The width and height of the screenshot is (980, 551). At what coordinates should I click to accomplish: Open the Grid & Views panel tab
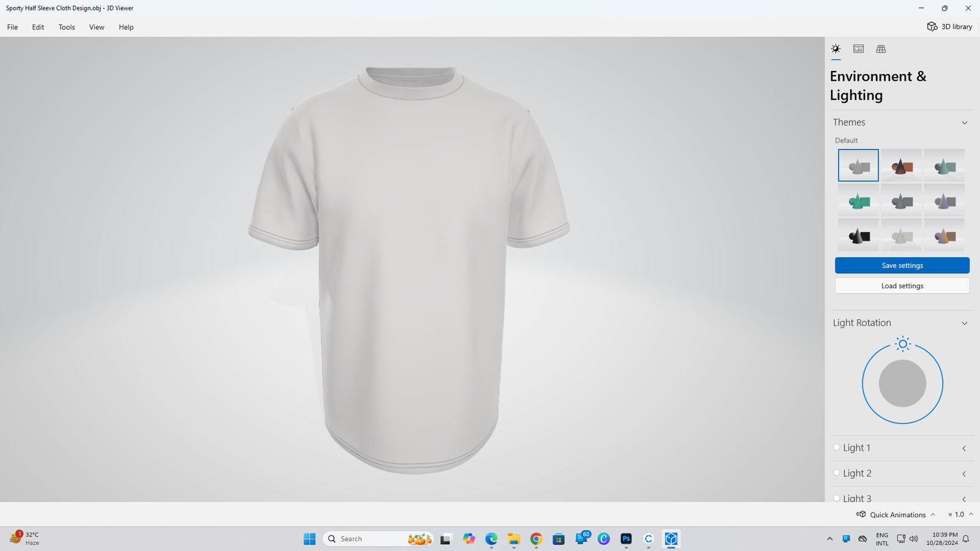pos(881,49)
